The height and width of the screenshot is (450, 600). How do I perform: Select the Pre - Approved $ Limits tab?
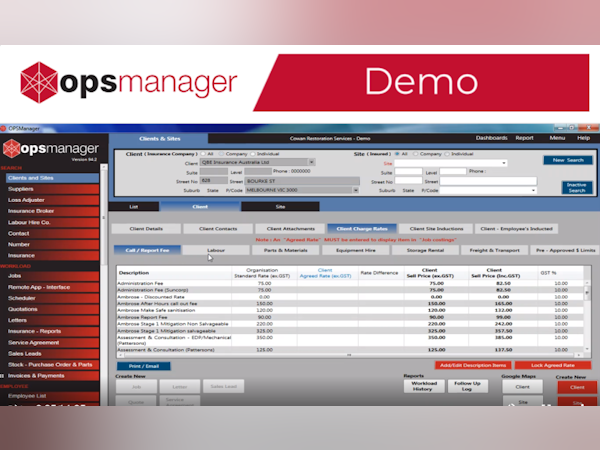566,250
